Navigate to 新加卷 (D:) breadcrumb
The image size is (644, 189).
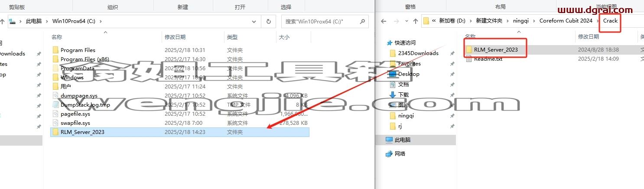pyautogui.click(x=453, y=20)
